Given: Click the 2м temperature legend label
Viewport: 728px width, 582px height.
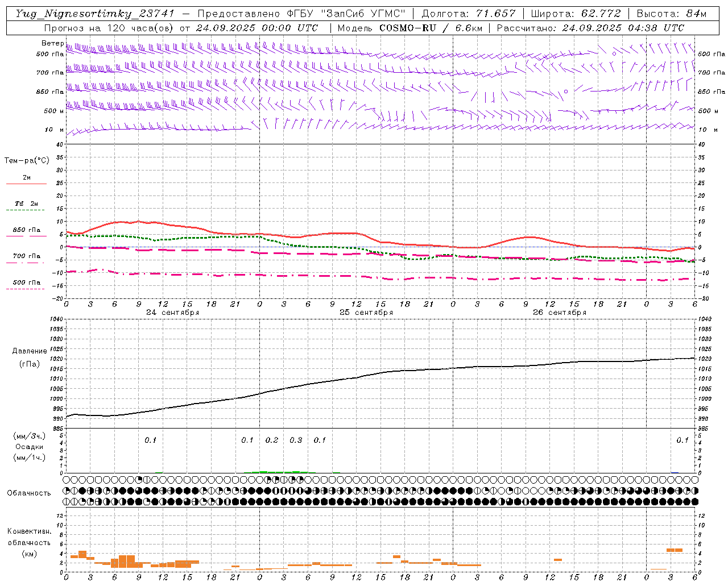Looking at the screenshot, I should pos(27,178).
